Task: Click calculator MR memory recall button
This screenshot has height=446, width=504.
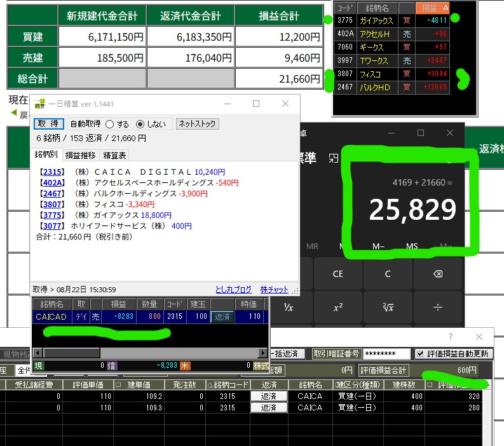Action: [x=312, y=246]
